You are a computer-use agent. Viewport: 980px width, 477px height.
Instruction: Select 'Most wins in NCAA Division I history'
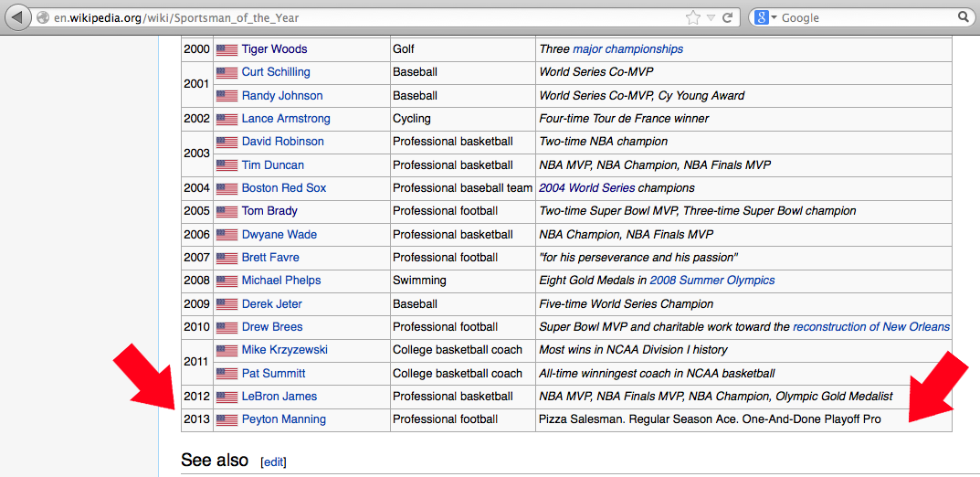coord(743,350)
